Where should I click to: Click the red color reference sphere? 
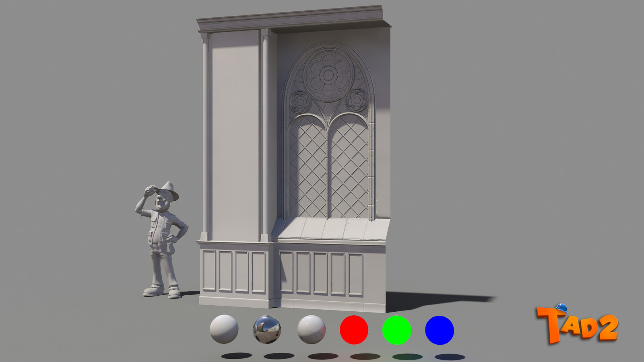coord(354,330)
